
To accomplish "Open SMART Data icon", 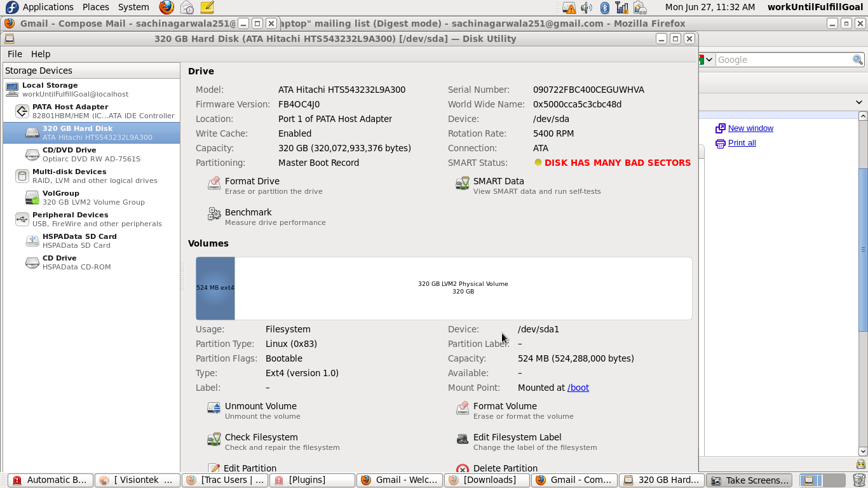I will pyautogui.click(x=463, y=184).
